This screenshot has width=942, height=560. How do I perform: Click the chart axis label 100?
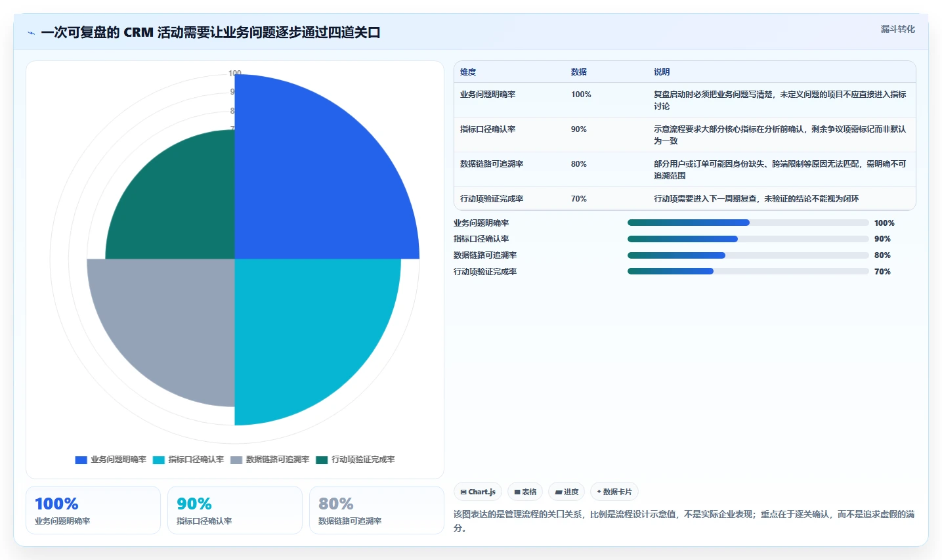click(x=235, y=73)
